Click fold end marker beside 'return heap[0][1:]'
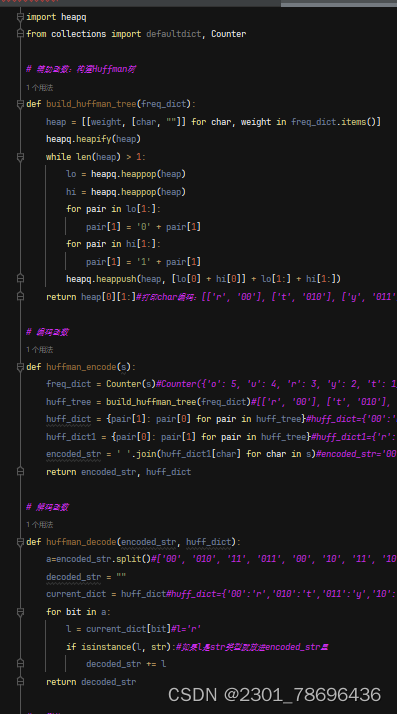 click(20, 296)
